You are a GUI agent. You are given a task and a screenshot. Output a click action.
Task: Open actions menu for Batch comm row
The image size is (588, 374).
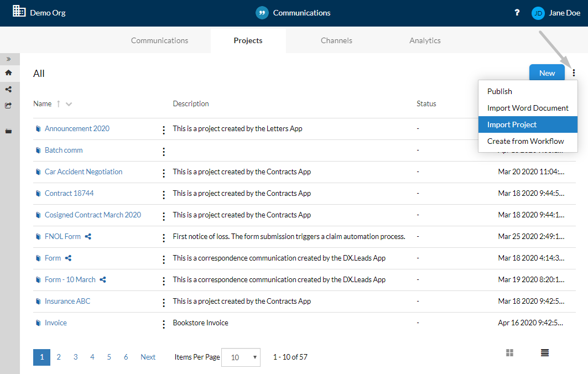pyautogui.click(x=164, y=152)
